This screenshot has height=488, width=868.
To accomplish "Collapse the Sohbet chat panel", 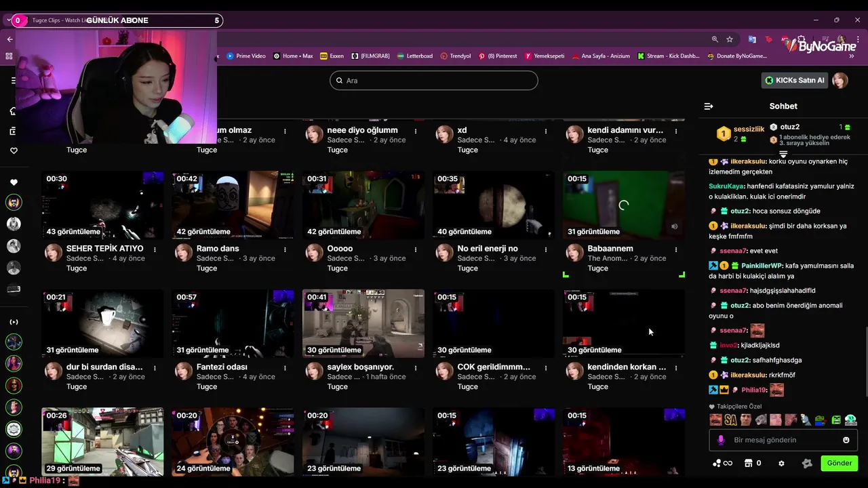I will point(709,106).
